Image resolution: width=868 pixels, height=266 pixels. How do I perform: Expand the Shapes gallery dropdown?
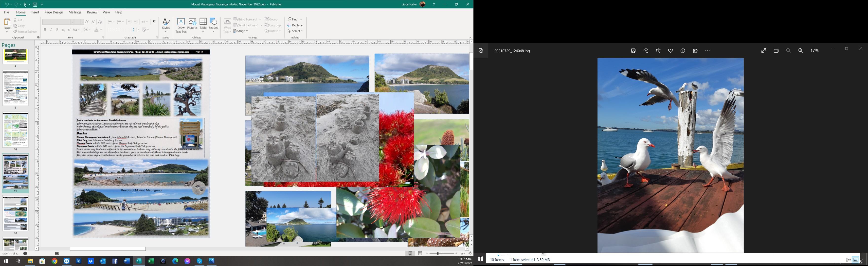point(213,31)
